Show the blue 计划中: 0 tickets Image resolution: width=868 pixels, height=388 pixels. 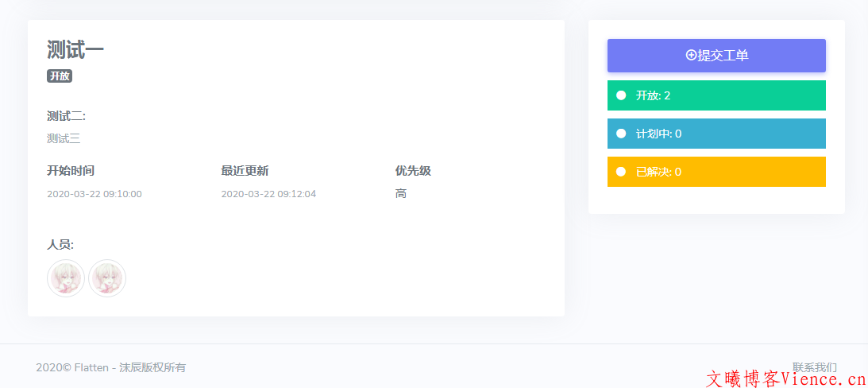pyautogui.click(x=716, y=134)
